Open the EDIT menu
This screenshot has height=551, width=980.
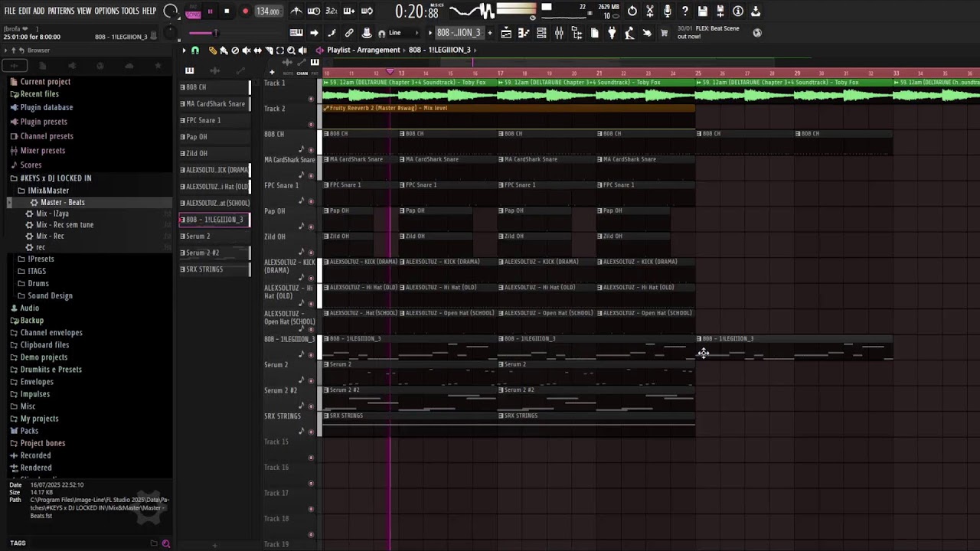(24, 11)
